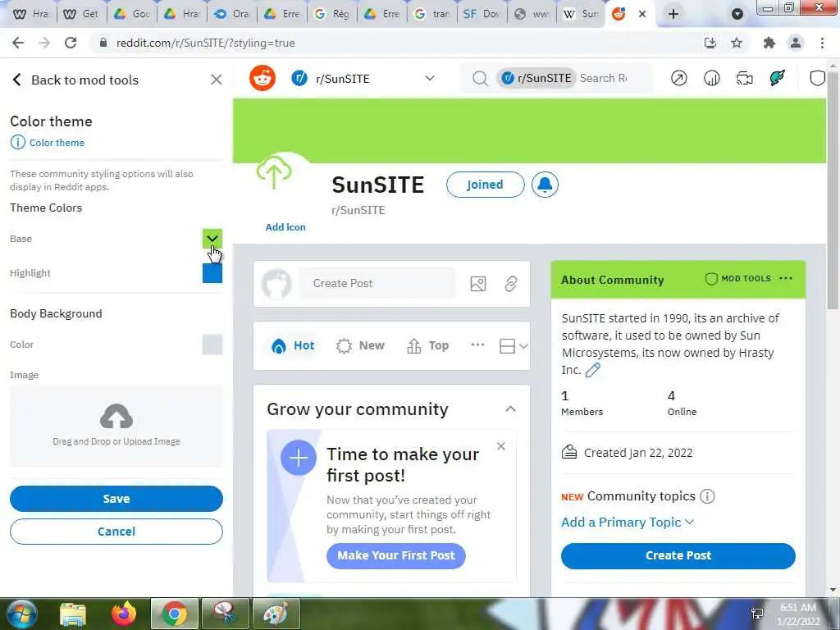Toggle community notifications bell
The image size is (840, 630).
(545, 185)
